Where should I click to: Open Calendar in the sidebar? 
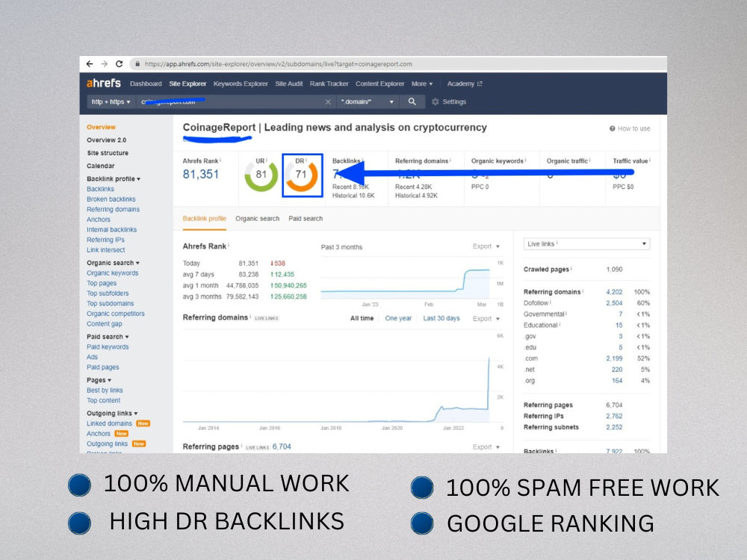101,166
